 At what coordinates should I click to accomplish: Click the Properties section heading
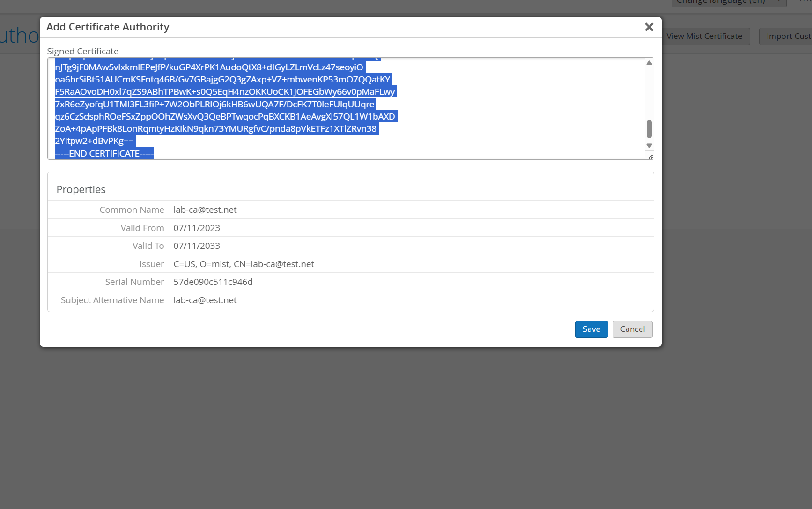(x=81, y=189)
